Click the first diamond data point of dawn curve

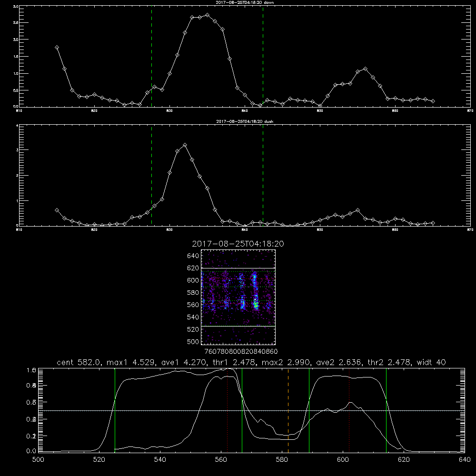click(57, 47)
